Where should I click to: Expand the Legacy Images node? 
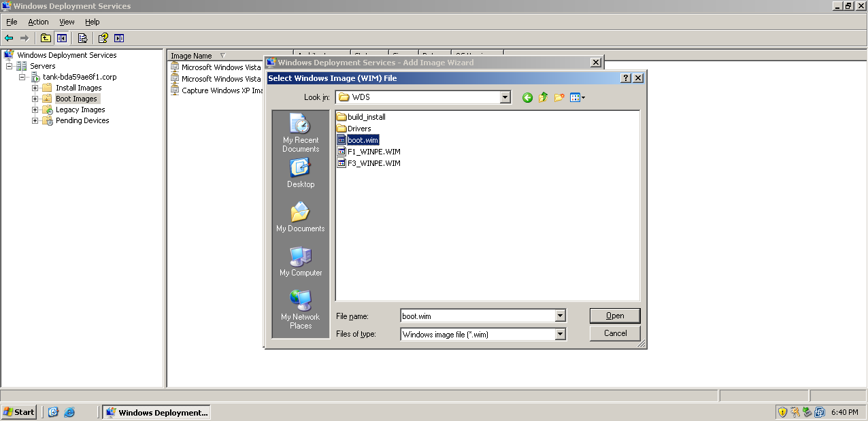(35, 110)
